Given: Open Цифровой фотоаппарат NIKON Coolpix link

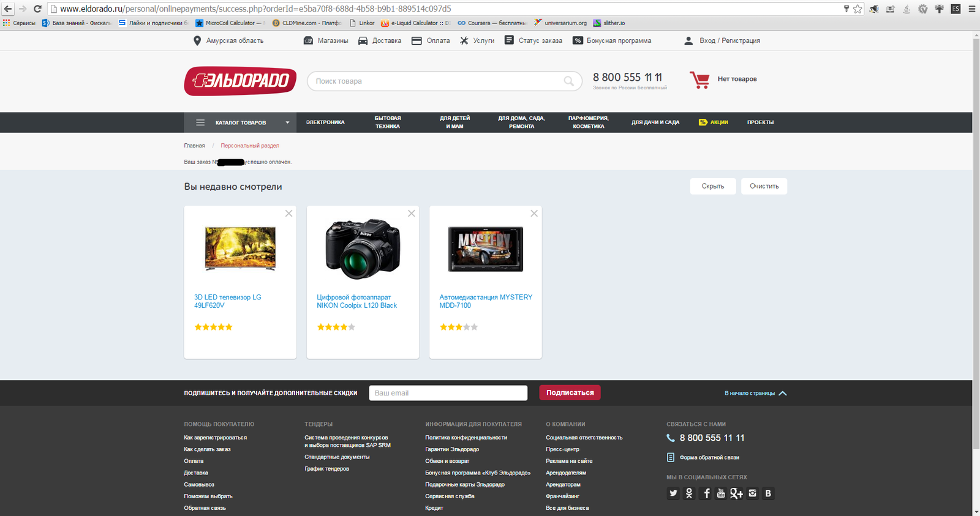Looking at the screenshot, I should pos(356,301).
